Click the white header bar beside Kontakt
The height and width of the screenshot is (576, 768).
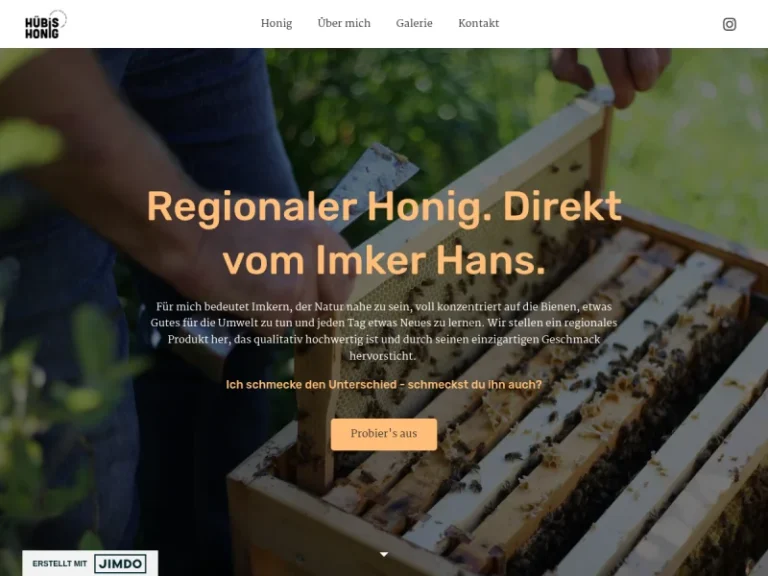607,24
